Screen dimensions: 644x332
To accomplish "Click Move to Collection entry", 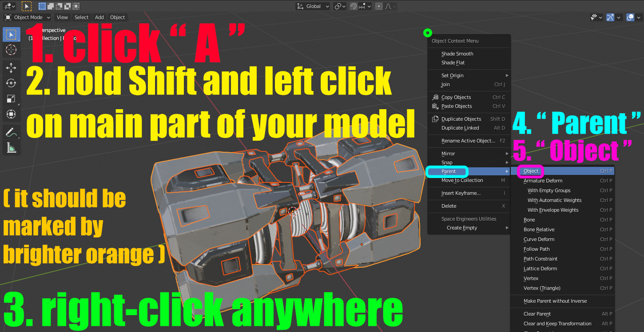I will coord(469,180).
